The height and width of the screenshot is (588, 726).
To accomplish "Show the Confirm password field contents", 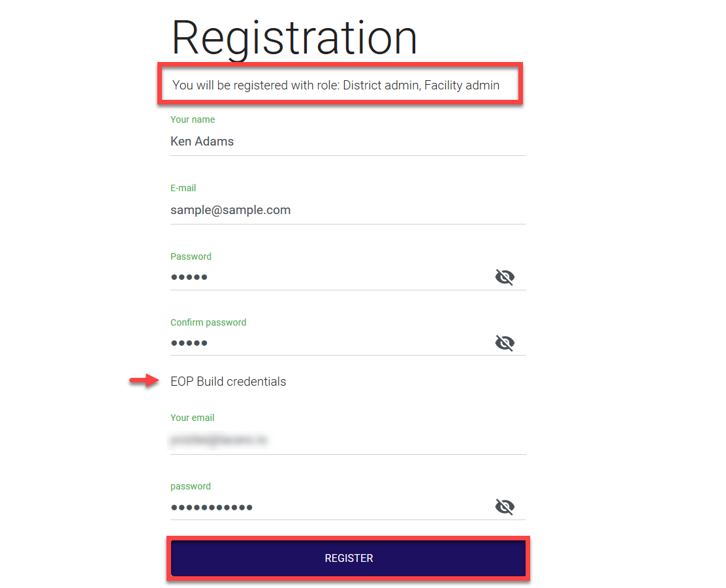I will click(x=505, y=343).
